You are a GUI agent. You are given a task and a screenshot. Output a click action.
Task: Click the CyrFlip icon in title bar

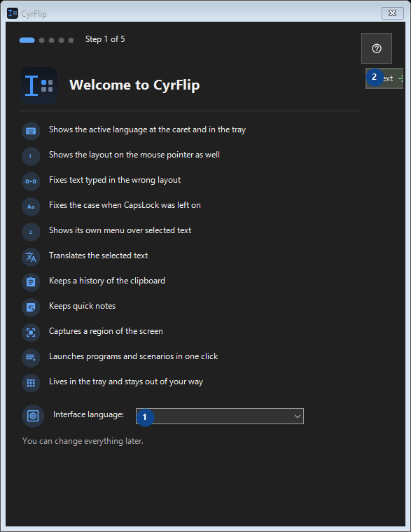(13, 13)
